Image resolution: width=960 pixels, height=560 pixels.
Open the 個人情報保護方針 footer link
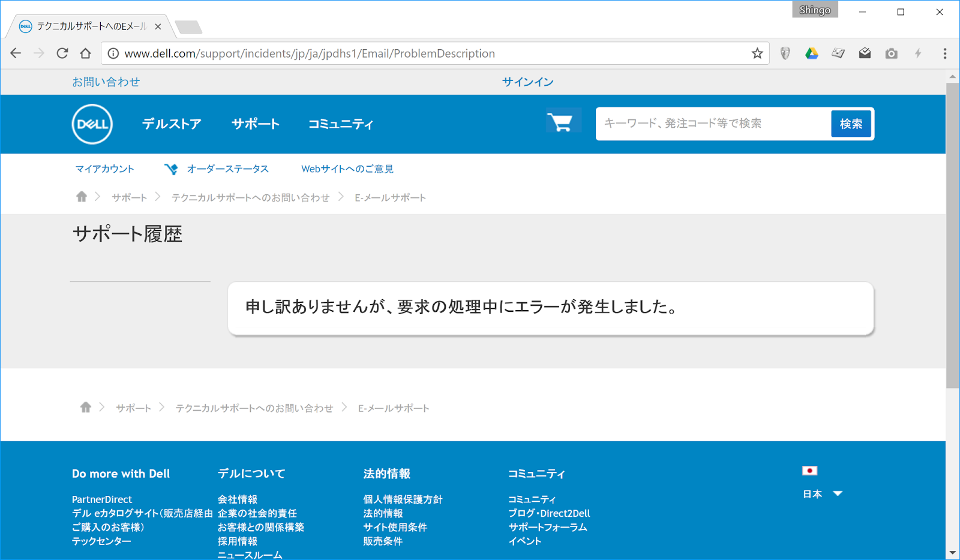coord(403,499)
